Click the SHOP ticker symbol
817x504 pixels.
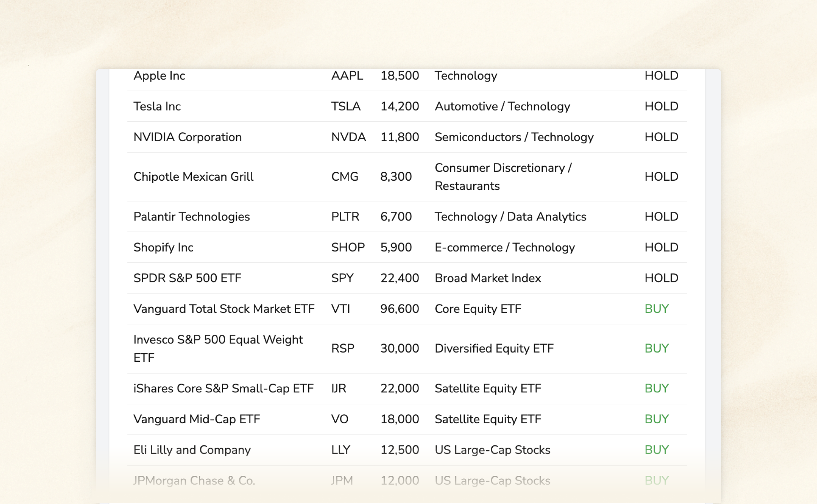click(x=348, y=247)
